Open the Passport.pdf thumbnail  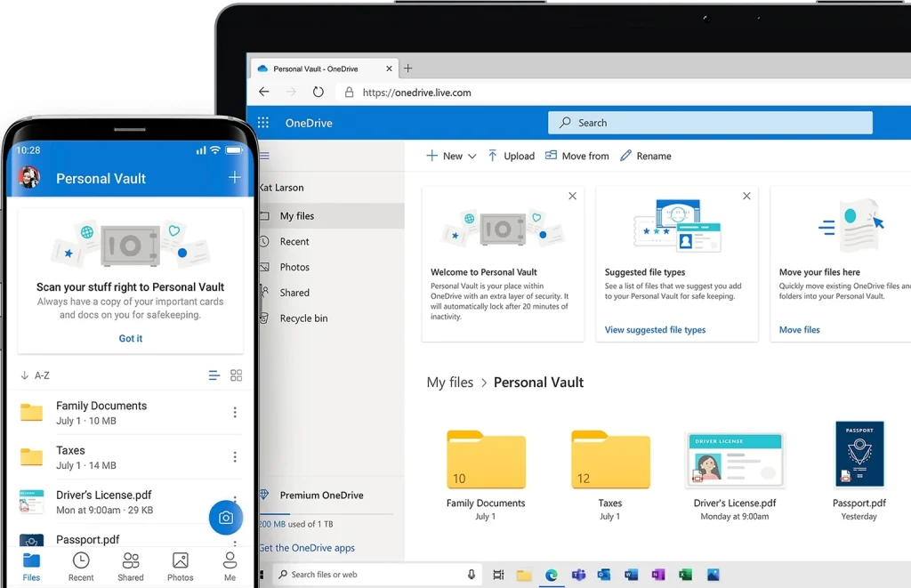pos(859,454)
